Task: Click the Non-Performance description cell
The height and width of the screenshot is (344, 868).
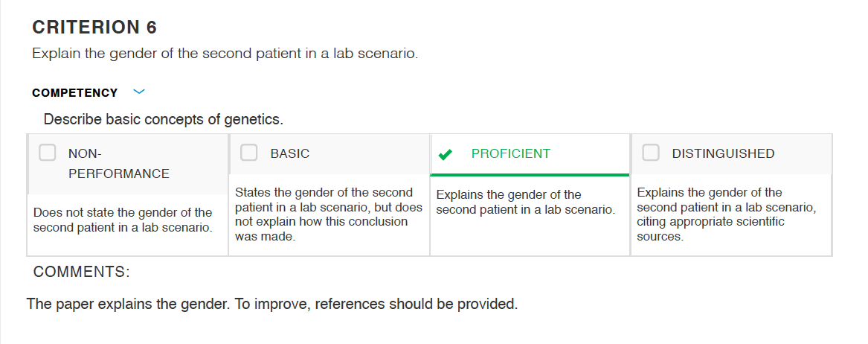Action: (x=123, y=220)
